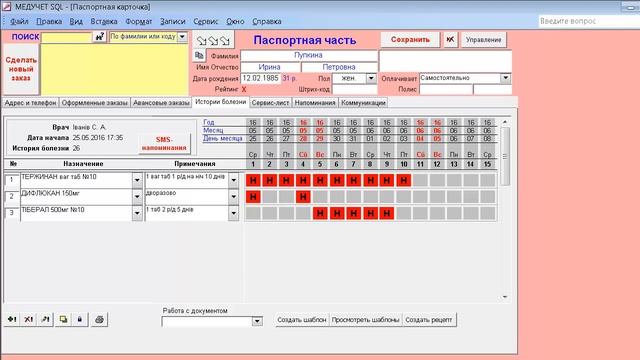
Task: Click the Сохранить button
Action: coord(410,40)
